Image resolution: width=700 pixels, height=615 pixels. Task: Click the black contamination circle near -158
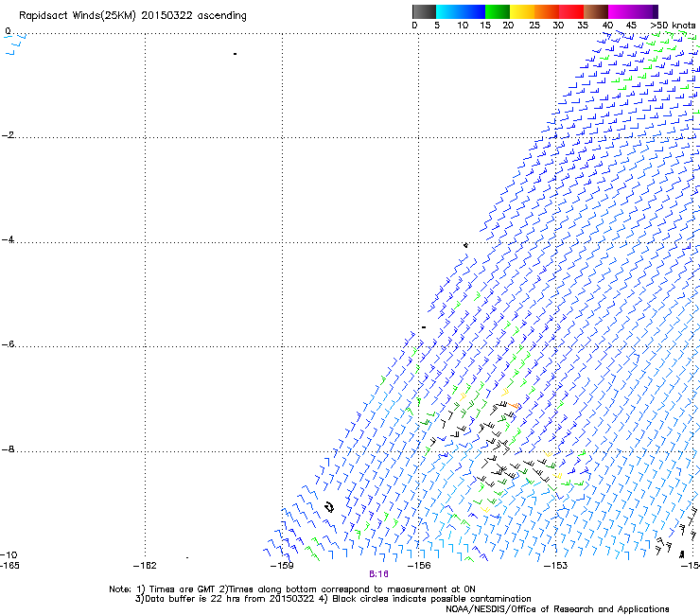pos(329,507)
